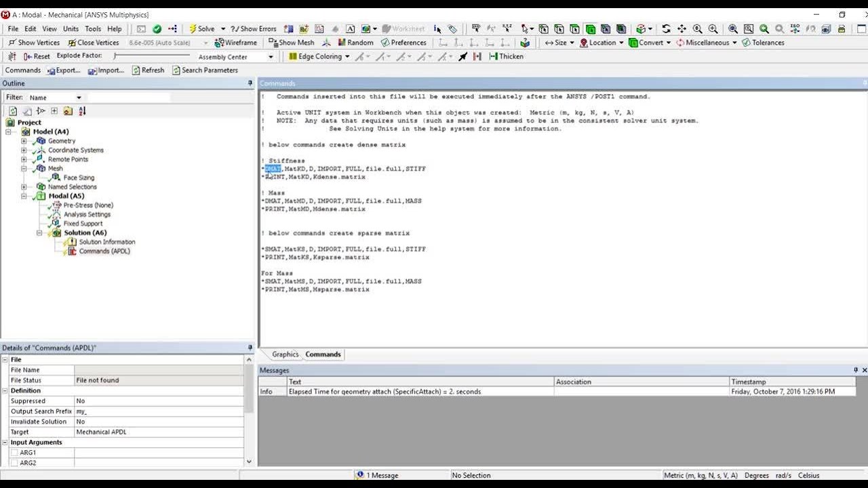
Task: Click the Export... commands button
Action: (x=63, y=70)
